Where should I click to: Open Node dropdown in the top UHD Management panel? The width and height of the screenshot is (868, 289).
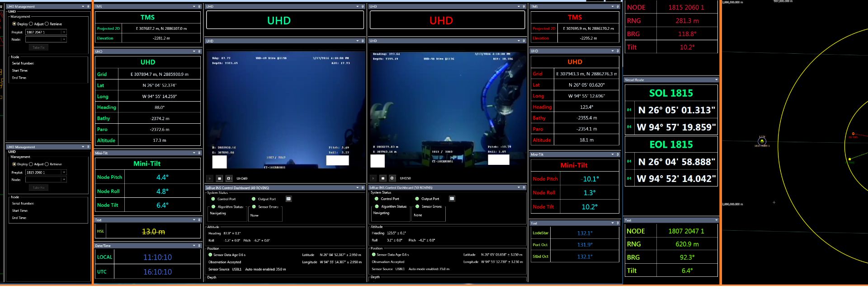click(64, 39)
